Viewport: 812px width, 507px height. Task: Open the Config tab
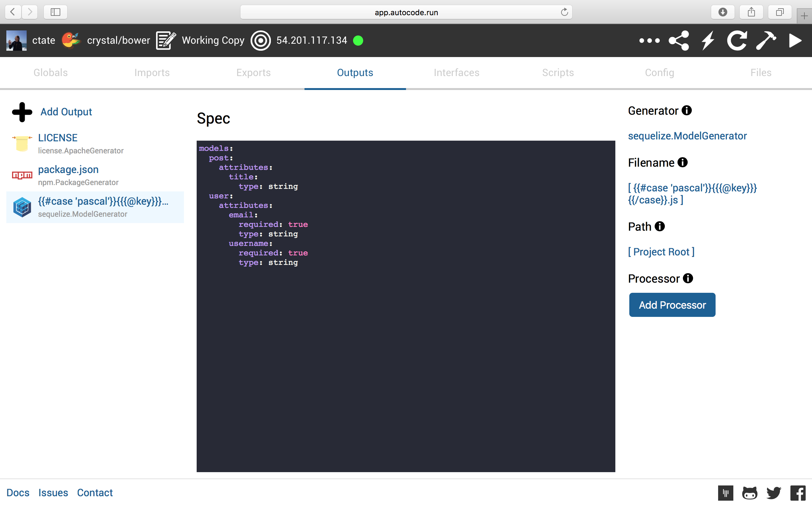coord(659,73)
